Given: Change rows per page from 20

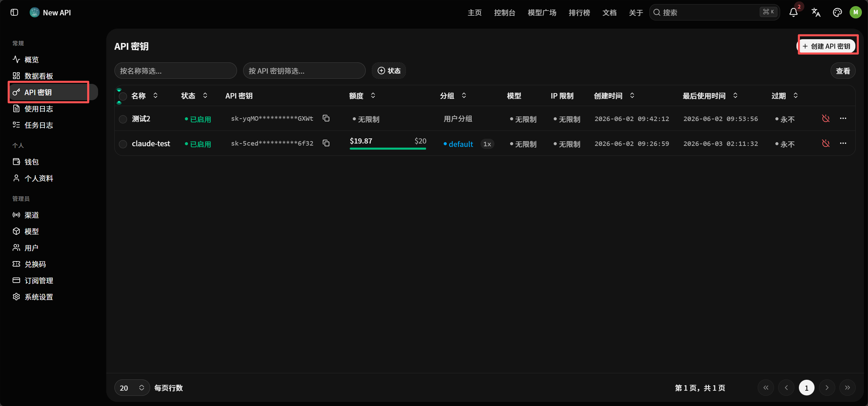Looking at the screenshot, I should (132, 388).
